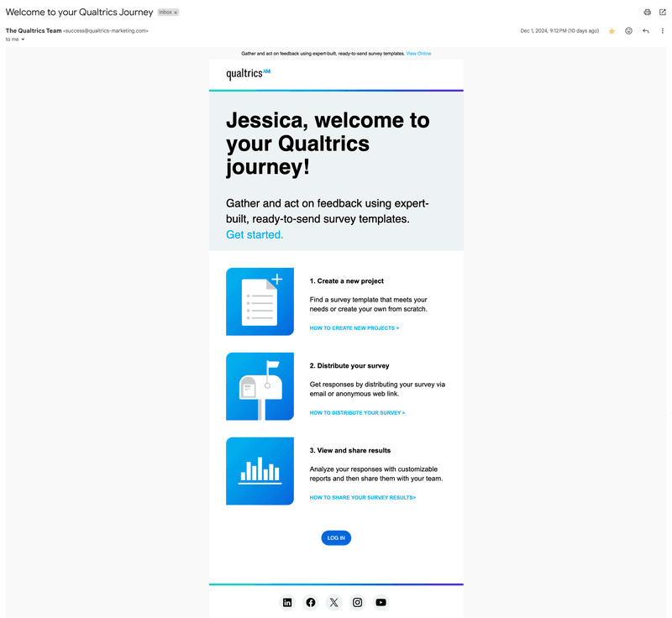Click sender name 'The Qualtrics Team'
This screenshot has width=672, height=618.
pyautogui.click(x=34, y=31)
